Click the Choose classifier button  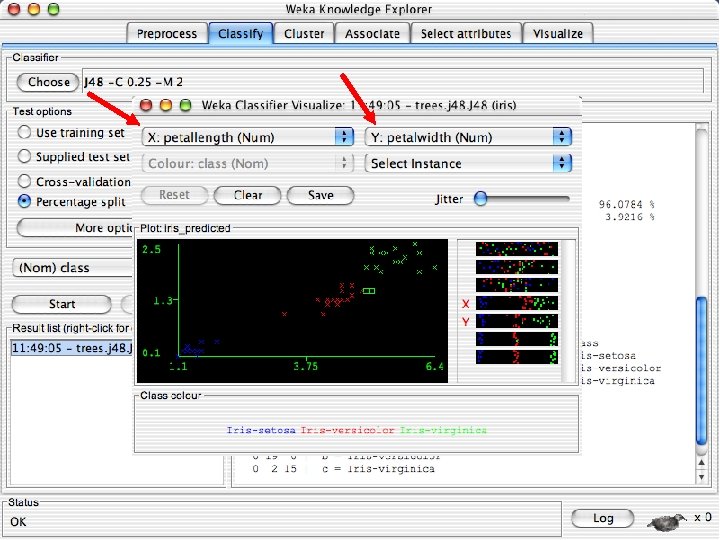click(48, 82)
